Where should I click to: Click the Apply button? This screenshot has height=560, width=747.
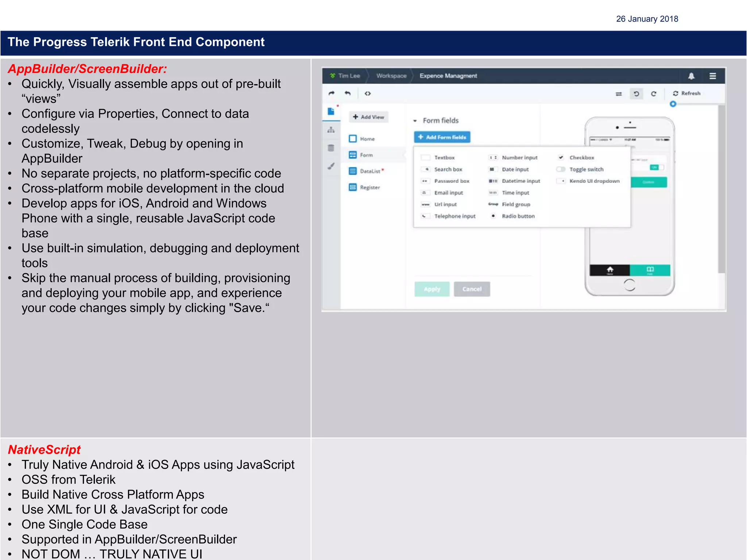pos(432,289)
